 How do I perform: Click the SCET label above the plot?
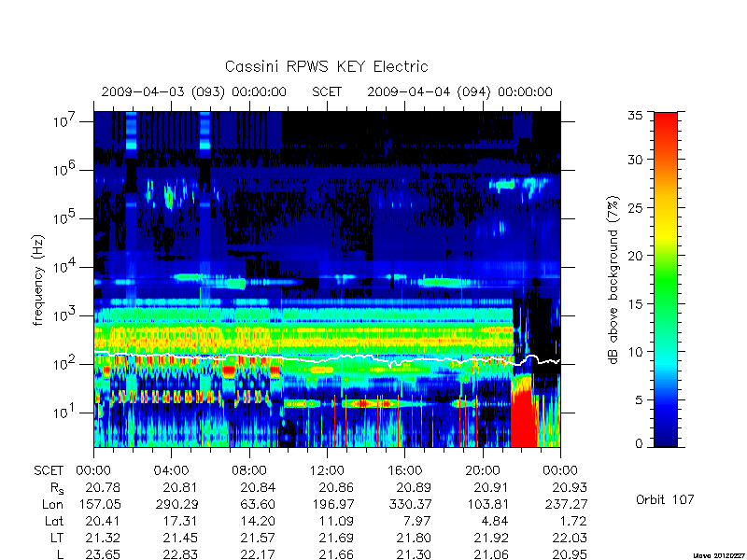coord(327,91)
